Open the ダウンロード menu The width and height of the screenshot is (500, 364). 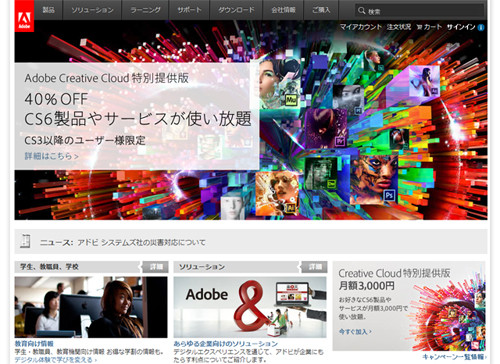[236, 10]
